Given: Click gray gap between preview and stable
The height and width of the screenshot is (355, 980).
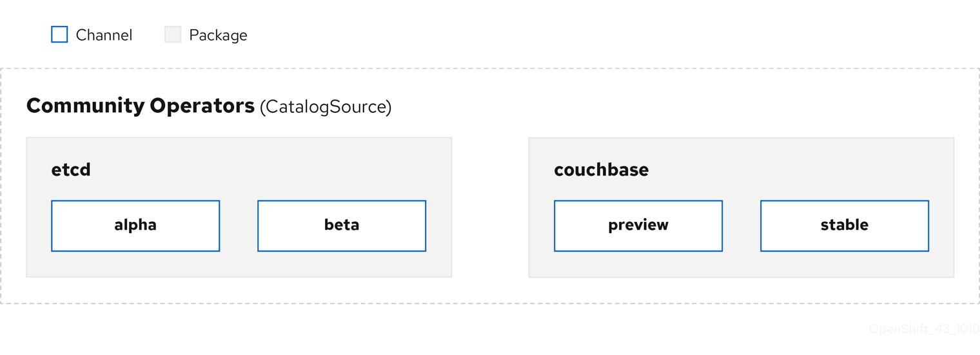Looking at the screenshot, I should click(741, 225).
